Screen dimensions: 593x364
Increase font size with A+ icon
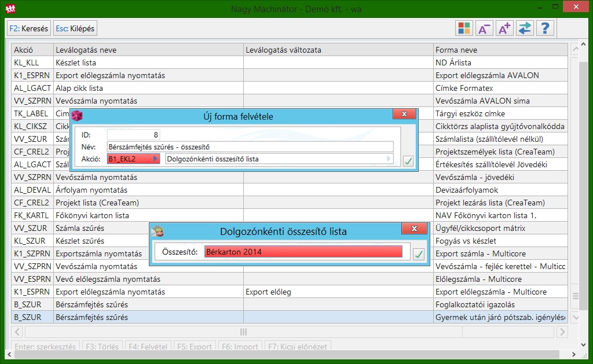pos(504,28)
